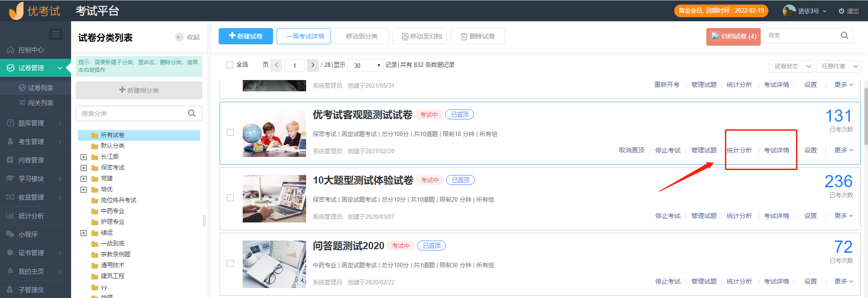Go to next page arrow
Screen dimensions: 868x298
(312, 65)
